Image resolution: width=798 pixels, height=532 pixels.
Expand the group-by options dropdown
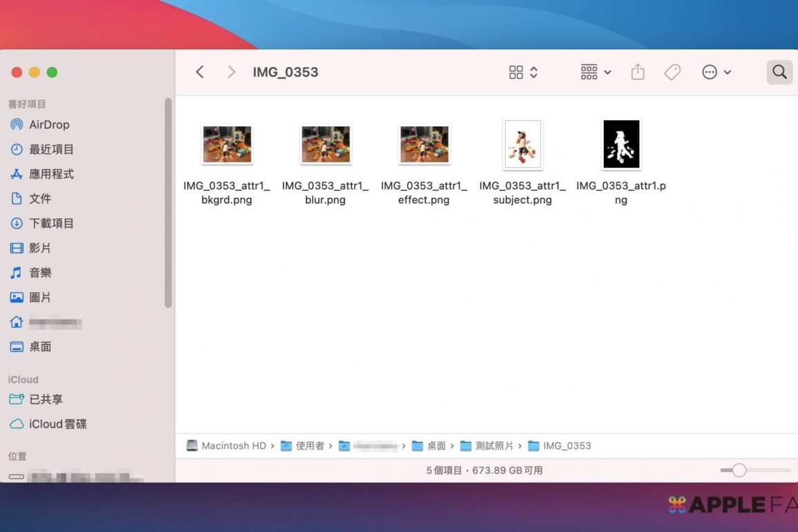point(596,72)
